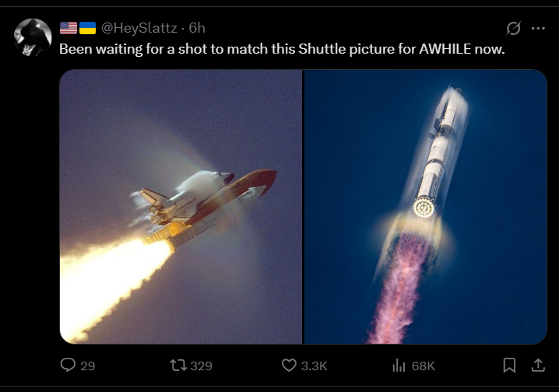Image resolution: width=559 pixels, height=392 pixels.
Task: Repost the tweet using the retweet icon
Action: pyautogui.click(x=178, y=366)
